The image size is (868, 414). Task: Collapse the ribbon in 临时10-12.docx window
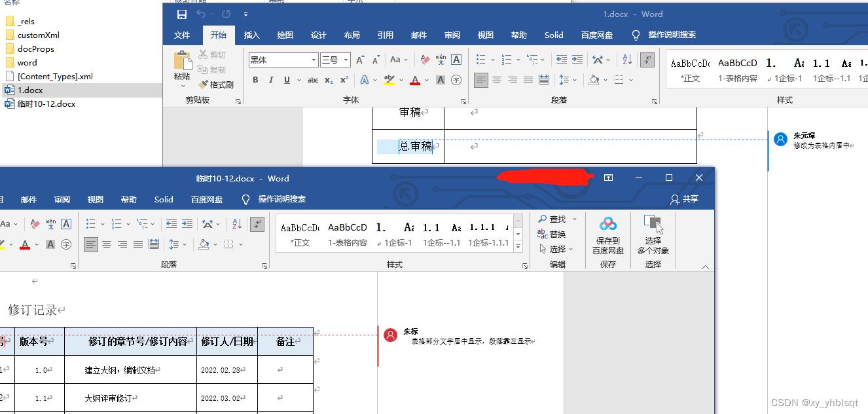[705, 266]
